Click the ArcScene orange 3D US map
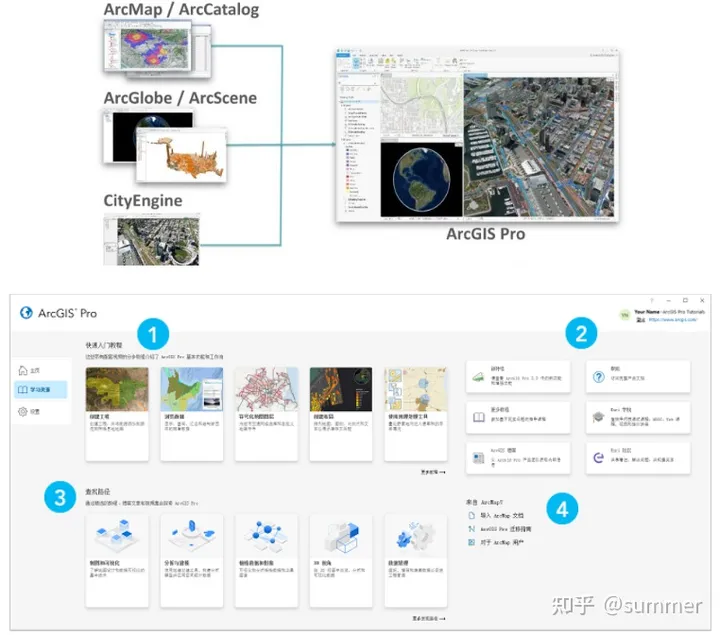This screenshot has height=635, width=720. pos(181,155)
